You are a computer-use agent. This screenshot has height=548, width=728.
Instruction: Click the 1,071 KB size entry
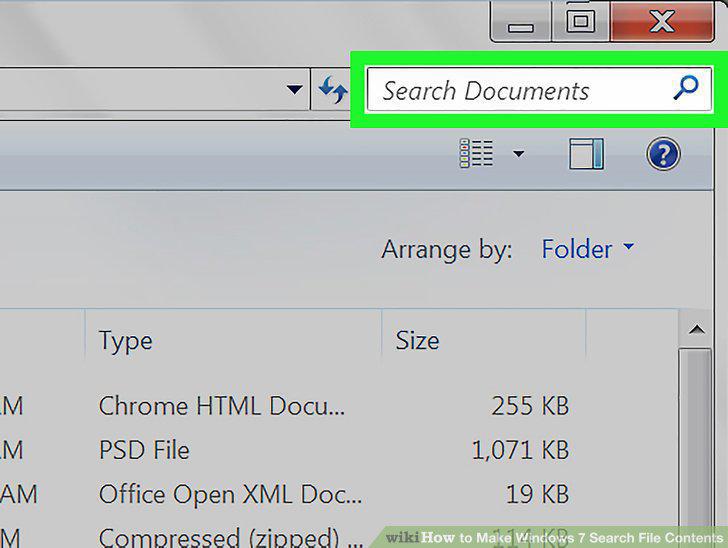point(520,450)
